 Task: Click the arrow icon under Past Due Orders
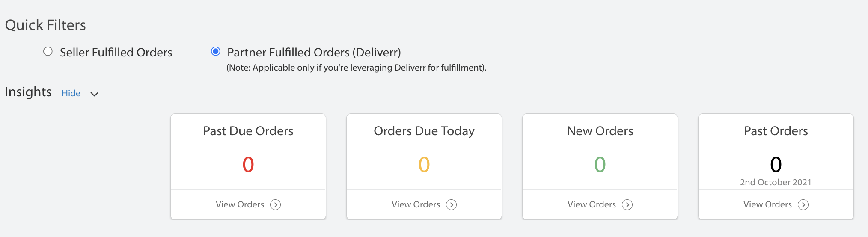[x=276, y=205]
